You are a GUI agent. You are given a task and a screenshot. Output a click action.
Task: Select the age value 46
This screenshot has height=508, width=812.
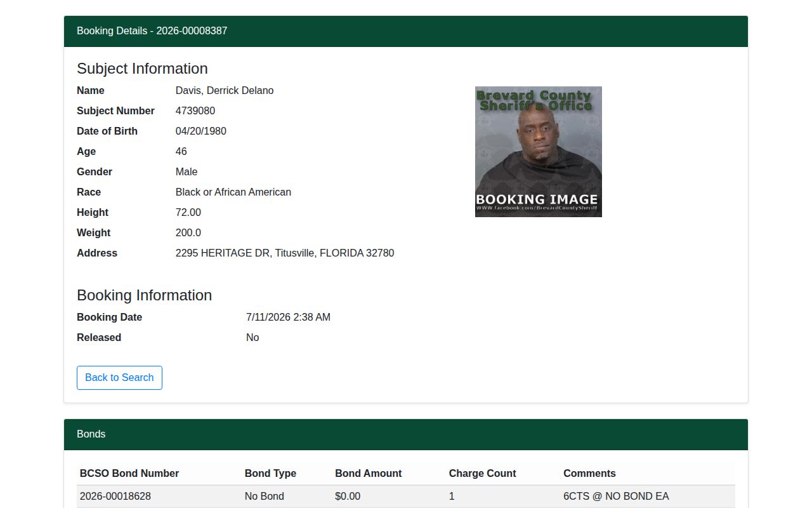coord(181,152)
